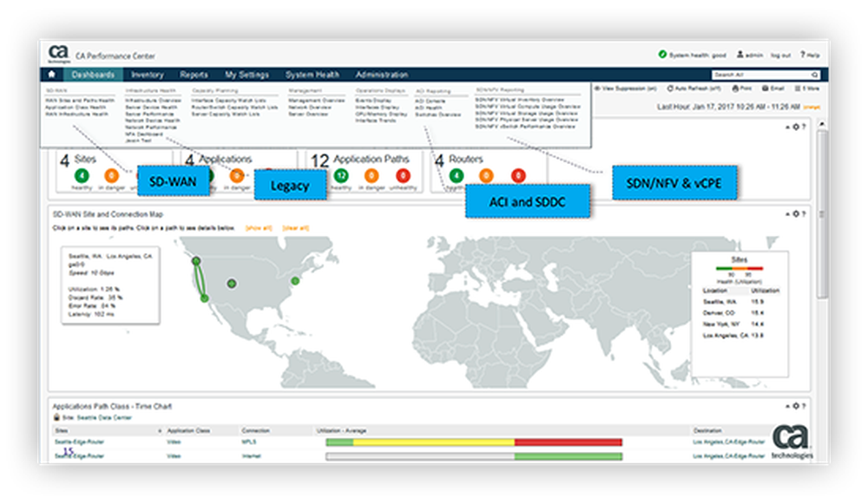This screenshot has width=868, height=504.
Task: Open settings gear of Time Chart panel
Action: coord(796,406)
